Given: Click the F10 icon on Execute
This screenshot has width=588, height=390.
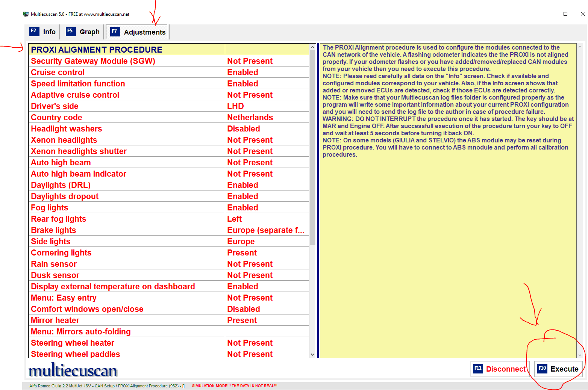Looking at the screenshot, I should click(x=542, y=369).
